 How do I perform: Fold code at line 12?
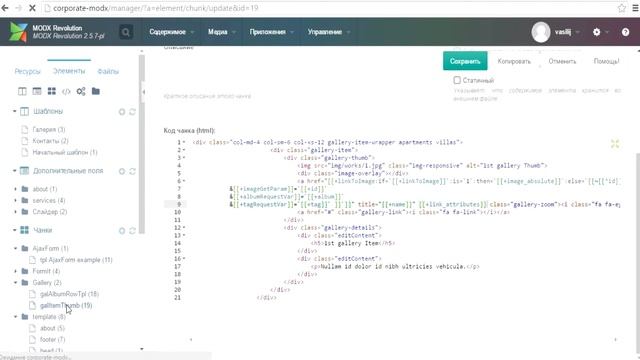[x=184, y=228]
